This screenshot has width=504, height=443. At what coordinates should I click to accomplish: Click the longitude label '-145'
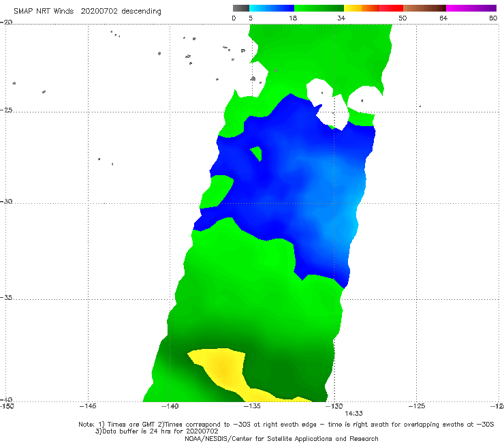(88, 406)
